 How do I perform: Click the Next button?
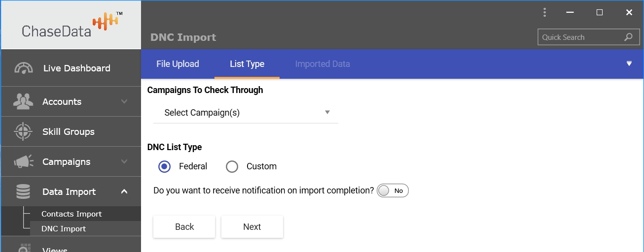coord(252,227)
